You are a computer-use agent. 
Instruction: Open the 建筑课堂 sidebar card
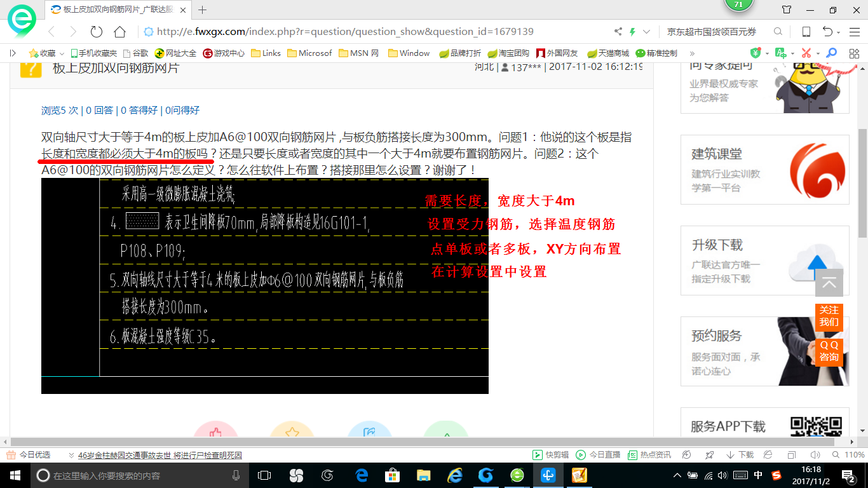click(x=764, y=169)
